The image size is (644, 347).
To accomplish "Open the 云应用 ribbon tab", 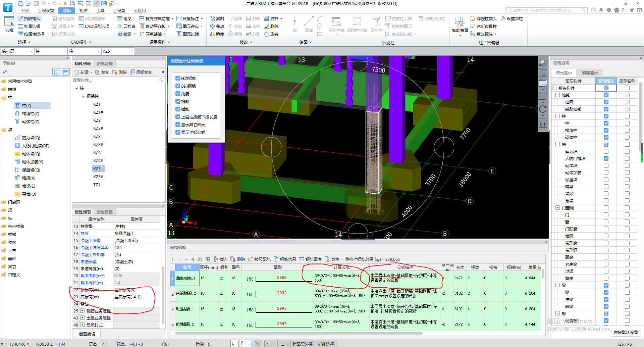I will pyautogui.click(x=140, y=10).
